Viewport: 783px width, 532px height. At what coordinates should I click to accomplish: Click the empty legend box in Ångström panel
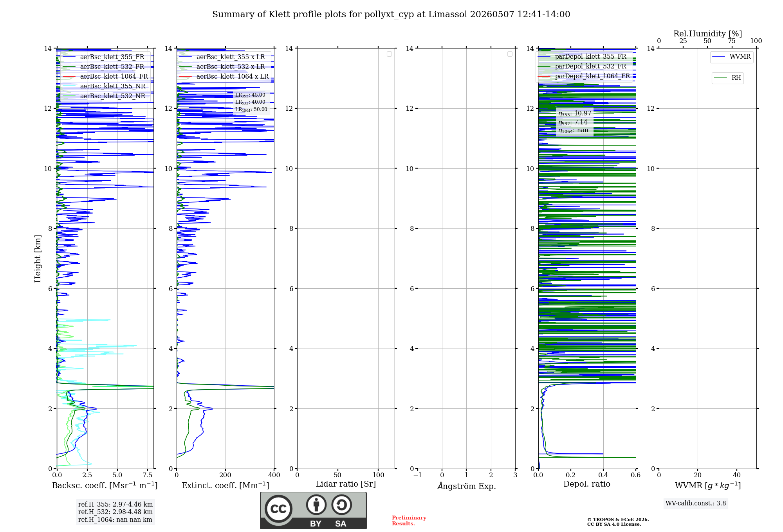pyautogui.click(x=510, y=54)
